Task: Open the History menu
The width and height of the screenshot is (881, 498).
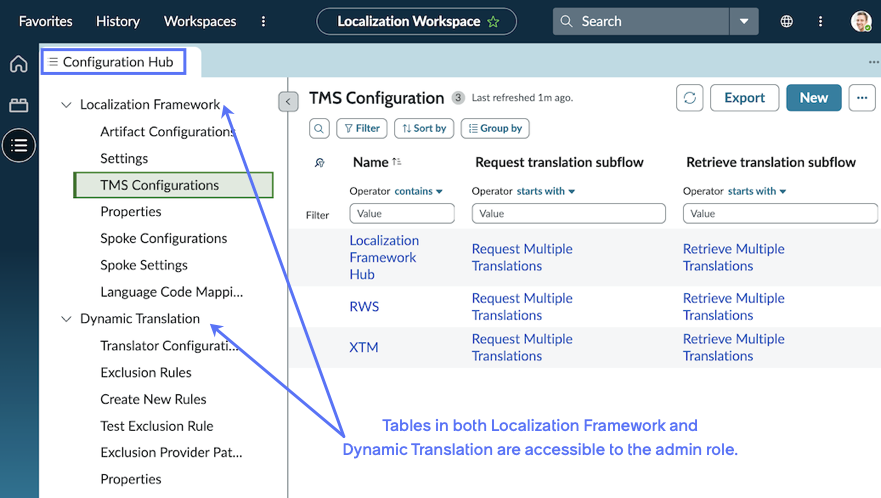Action: coord(117,21)
